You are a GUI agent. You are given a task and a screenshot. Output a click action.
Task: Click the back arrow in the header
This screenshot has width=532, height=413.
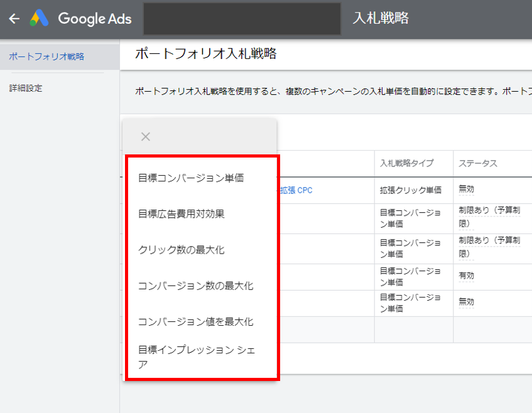14,19
